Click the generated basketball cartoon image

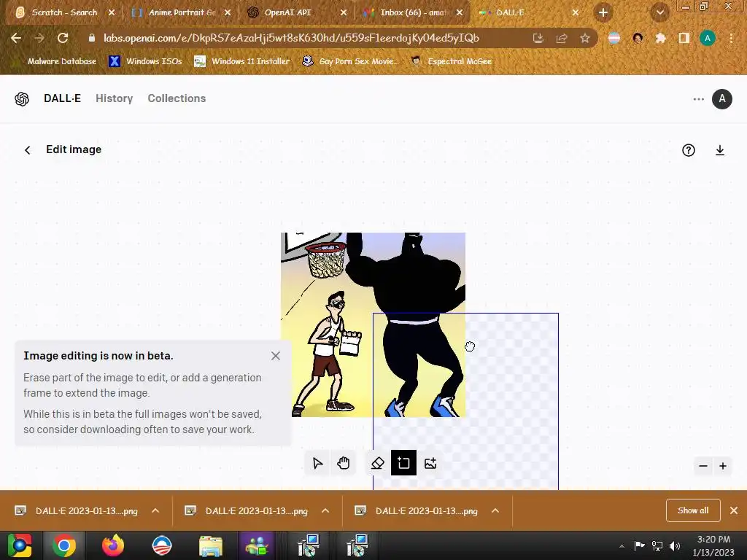point(373,324)
